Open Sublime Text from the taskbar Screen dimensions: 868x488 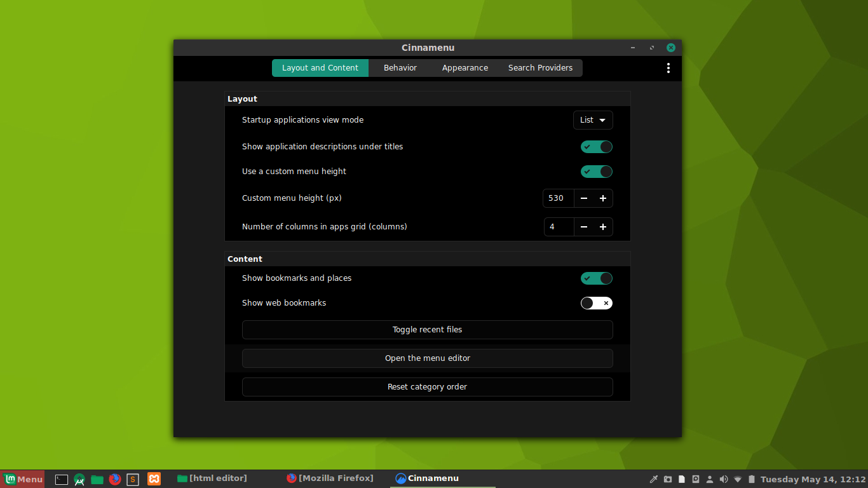[x=132, y=479]
